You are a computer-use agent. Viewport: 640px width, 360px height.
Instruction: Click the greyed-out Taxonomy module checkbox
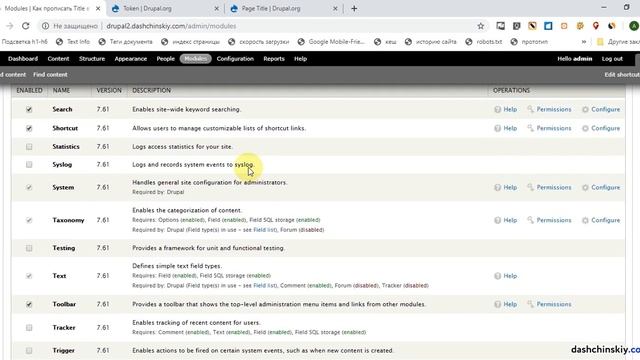point(29,220)
